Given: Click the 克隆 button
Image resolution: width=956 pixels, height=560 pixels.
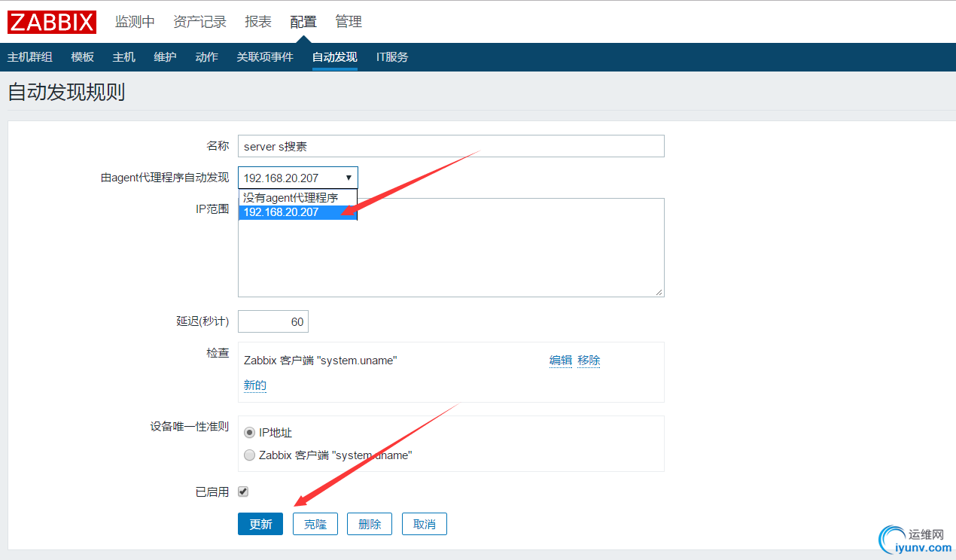Looking at the screenshot, I should coord(315,524).
